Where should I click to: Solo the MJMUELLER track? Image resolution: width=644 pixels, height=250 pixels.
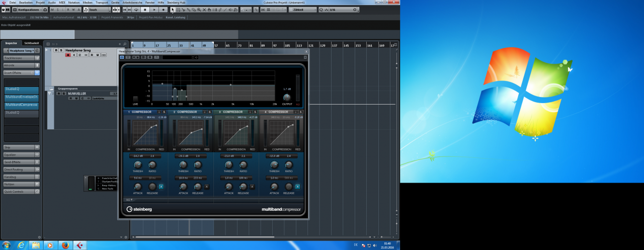(64, 94)
